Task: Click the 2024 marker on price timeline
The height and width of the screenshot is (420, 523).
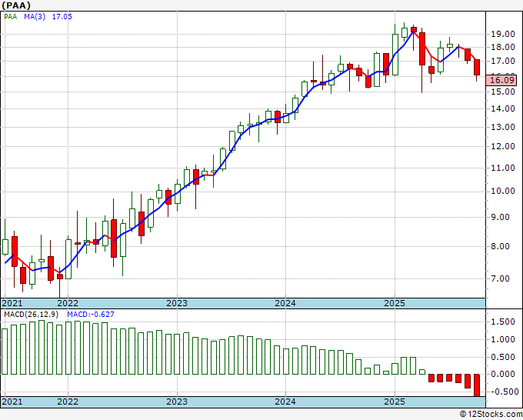Action: 285,303
